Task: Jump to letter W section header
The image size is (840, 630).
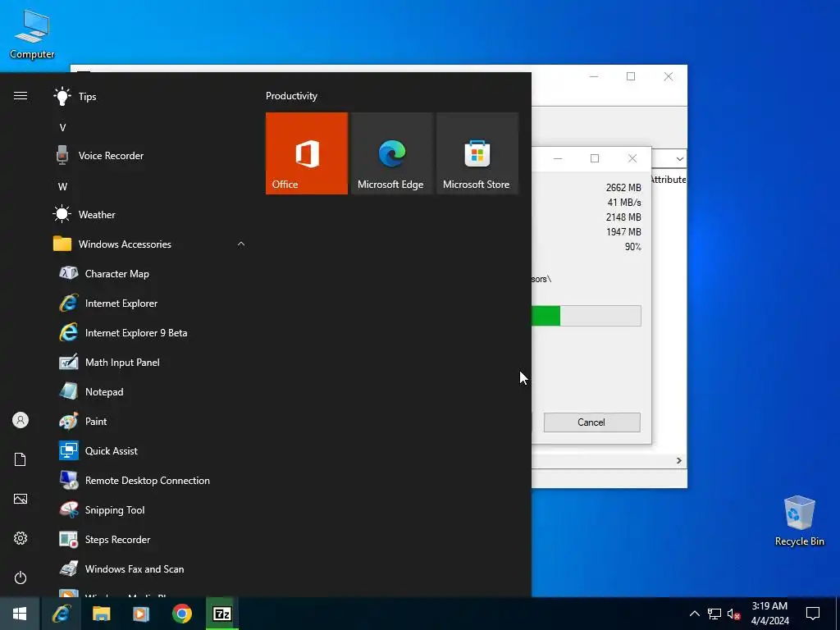Action: click(62, 187)
